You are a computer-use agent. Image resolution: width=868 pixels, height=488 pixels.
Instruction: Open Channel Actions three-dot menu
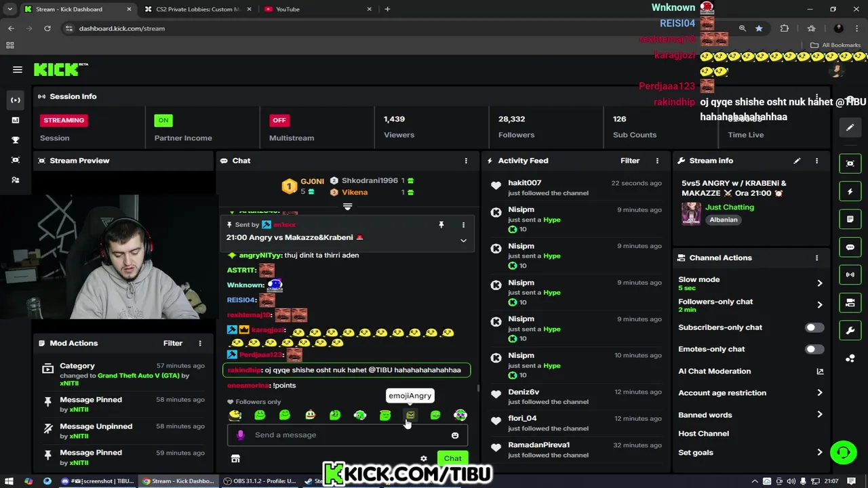coord(816,258)
